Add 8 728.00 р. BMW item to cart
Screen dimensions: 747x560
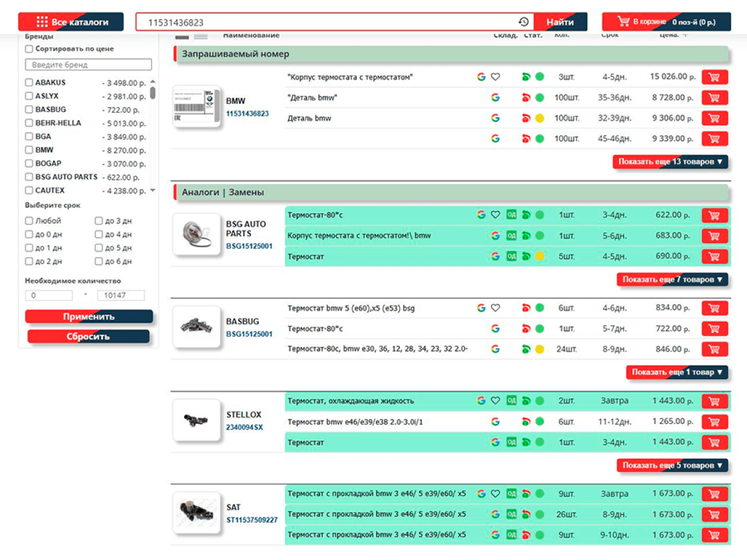(x=715, y=97)
